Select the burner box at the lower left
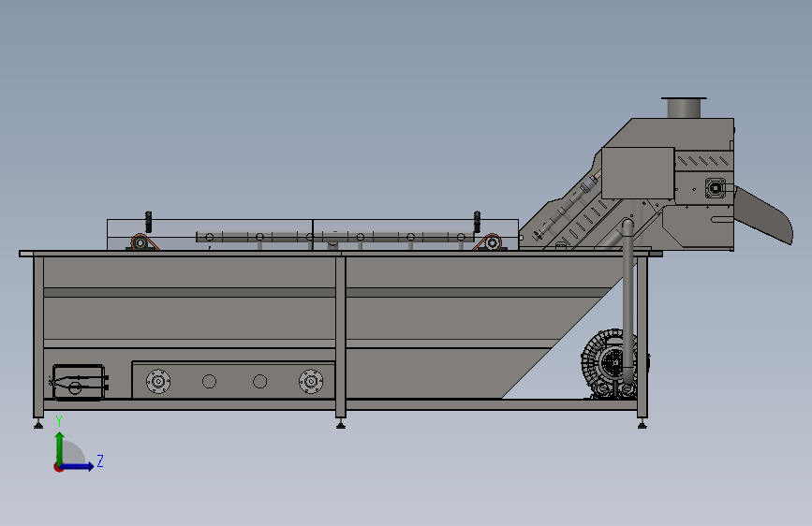Image resolution: width=812 pixels, height=526 pixels. click(x=80, y=383)
